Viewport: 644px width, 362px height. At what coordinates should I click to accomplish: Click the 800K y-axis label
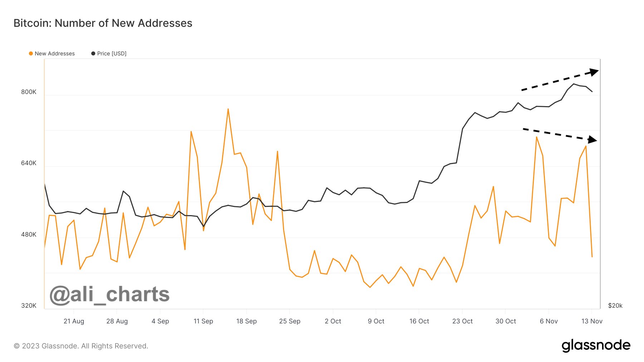pos(29,92)
